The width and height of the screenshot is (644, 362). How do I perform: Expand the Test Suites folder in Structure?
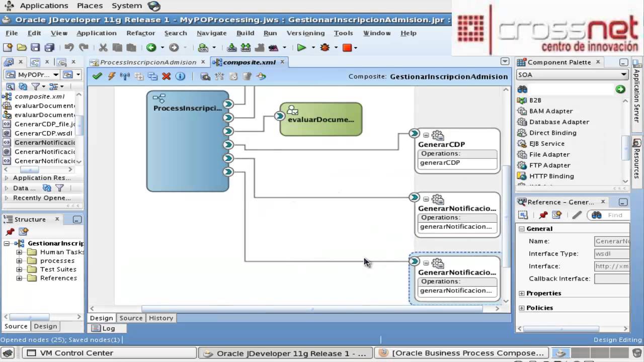(x=19, y=269)
